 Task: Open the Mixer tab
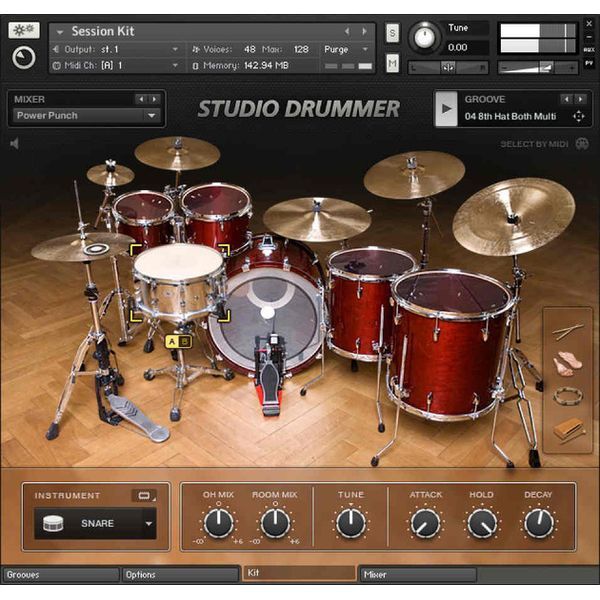(x=418, y=575)
